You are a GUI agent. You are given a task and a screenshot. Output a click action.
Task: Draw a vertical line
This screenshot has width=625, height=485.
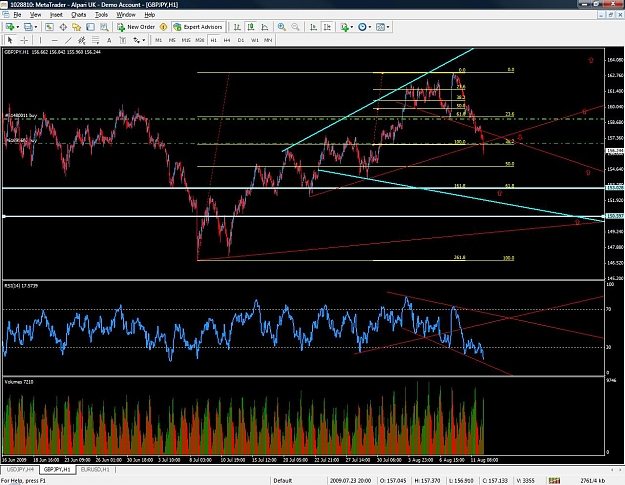point(40,40)
